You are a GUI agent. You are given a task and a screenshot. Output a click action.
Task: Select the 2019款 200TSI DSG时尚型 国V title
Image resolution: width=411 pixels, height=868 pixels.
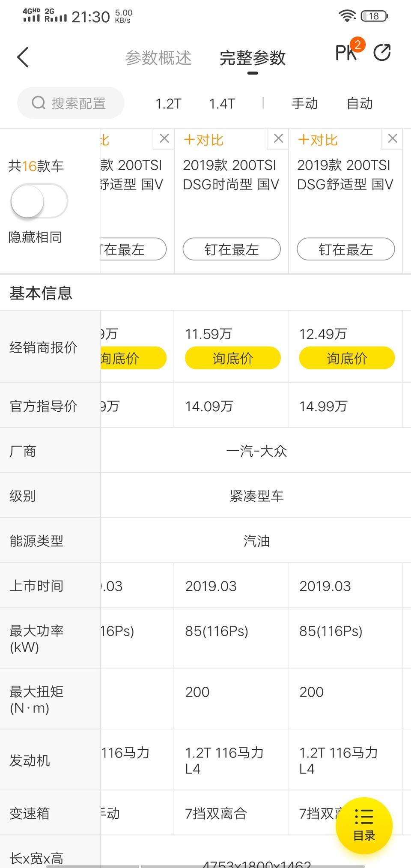click(x=231, y=175)
